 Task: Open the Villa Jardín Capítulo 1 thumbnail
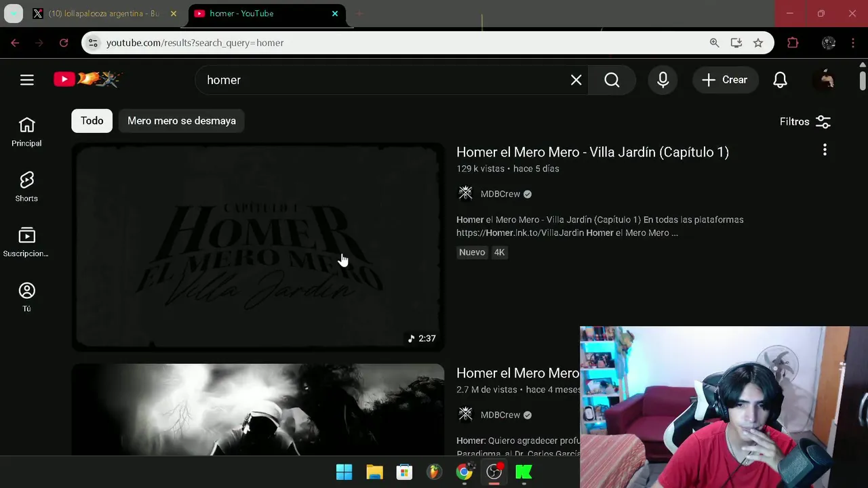click(258, 247)
